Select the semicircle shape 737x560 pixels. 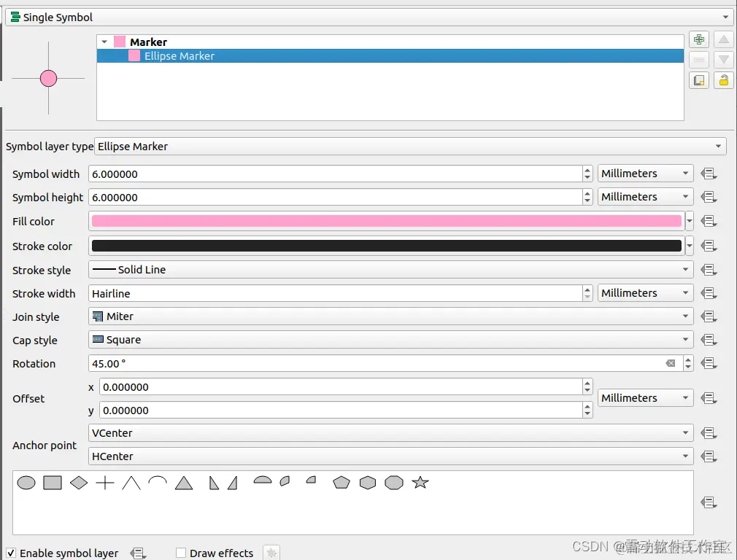pyautogui.click(x=262, y=480)
